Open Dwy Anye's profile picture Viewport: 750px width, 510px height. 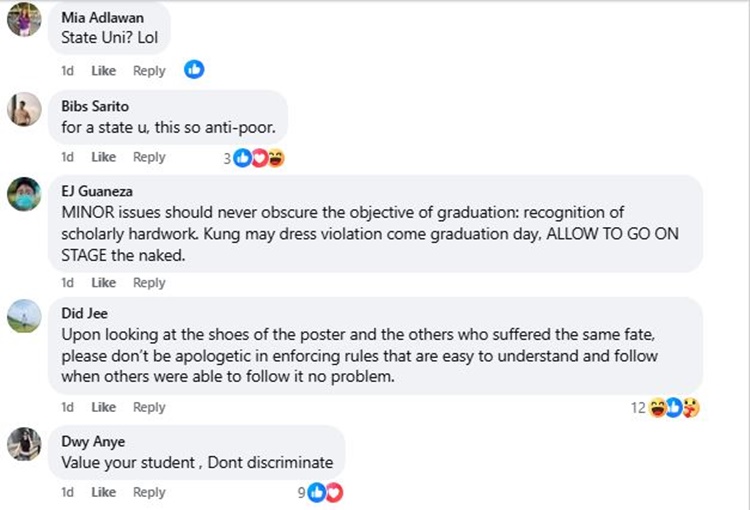click(x=24, y=443)
